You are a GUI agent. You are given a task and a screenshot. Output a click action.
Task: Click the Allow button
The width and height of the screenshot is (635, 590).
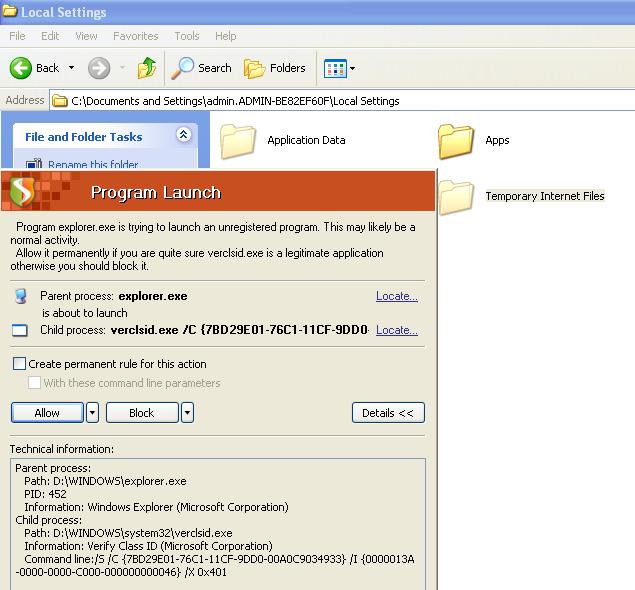tap(47, 413)
